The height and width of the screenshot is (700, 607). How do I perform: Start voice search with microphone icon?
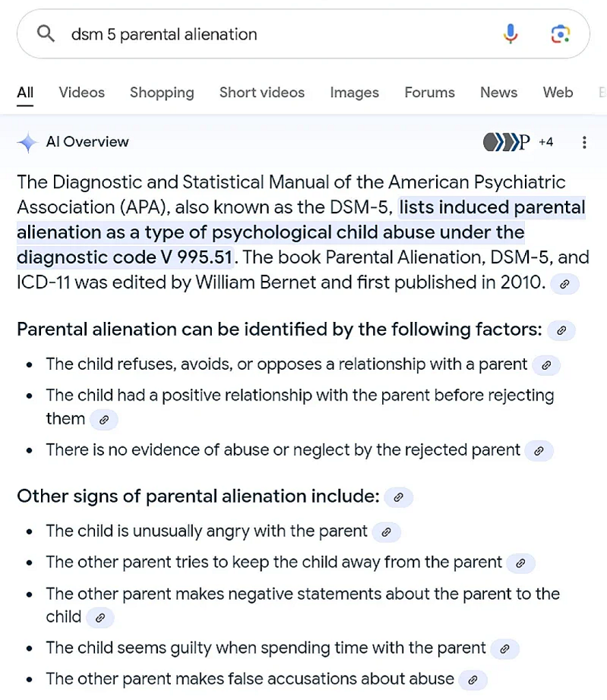(x=511, y=34)
